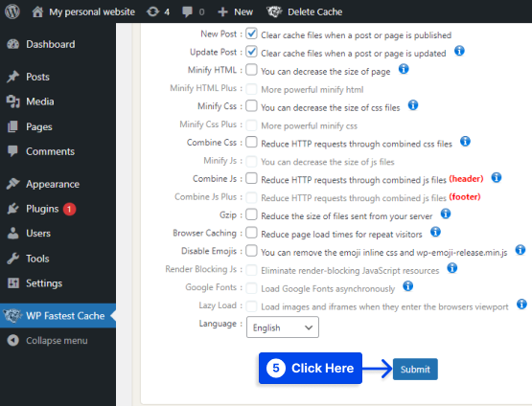532x406 pixels.
Task: Tick the Browser Caching checkbox
Action: (251, 233)
